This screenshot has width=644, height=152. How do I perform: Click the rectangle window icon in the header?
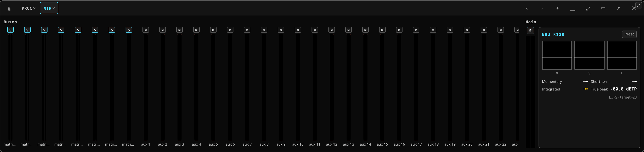coord(603,8)
